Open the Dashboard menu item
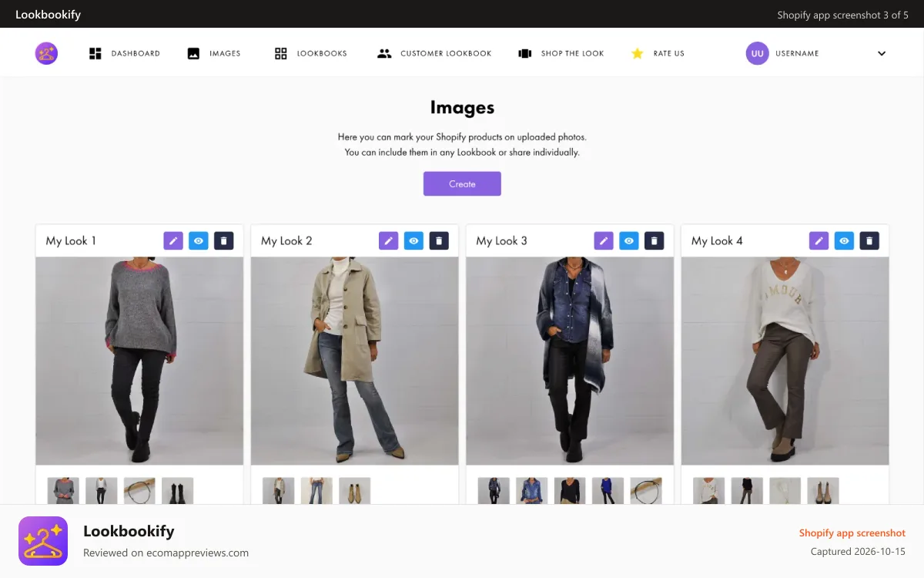The height and width of the screenshot is (578, 924). [125, 53]
